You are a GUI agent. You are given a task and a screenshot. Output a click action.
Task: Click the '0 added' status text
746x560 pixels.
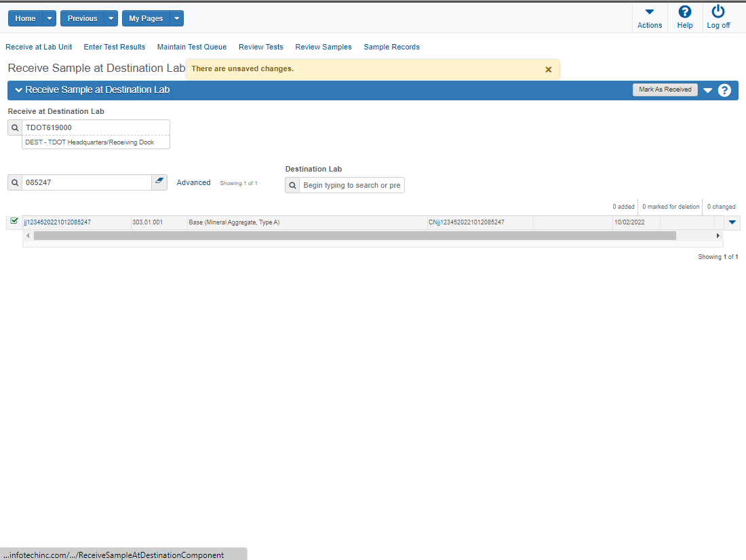[x=623, y=207]
